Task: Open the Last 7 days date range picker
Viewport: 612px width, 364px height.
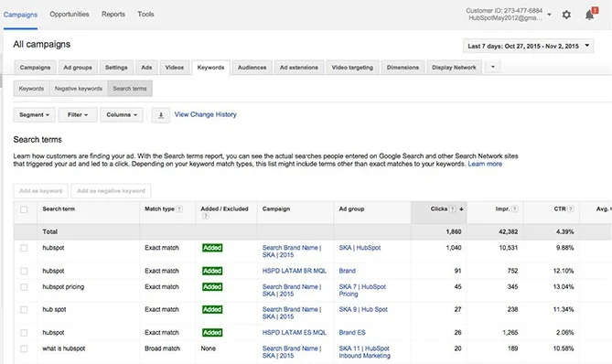Action: pyautogui.click(x=528, y=46)
